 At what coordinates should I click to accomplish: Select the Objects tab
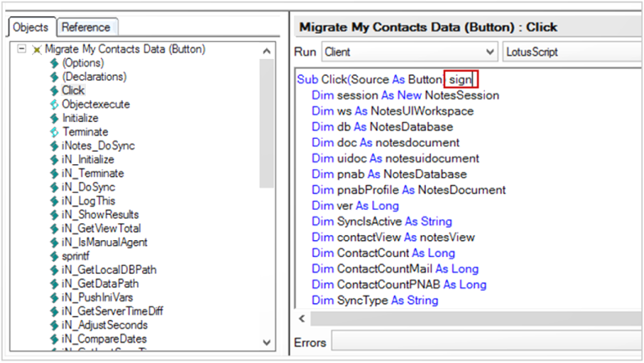pyautogui.click(x=31, y=27)
